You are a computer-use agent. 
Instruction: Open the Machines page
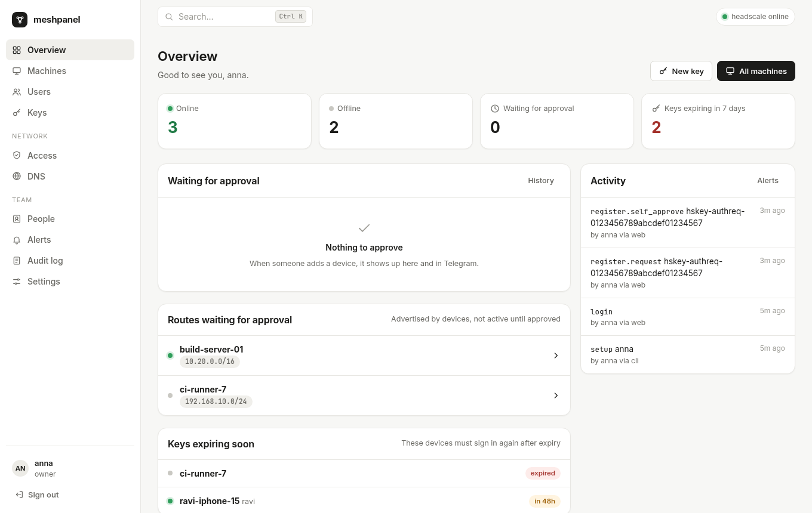tap(70, 71)
